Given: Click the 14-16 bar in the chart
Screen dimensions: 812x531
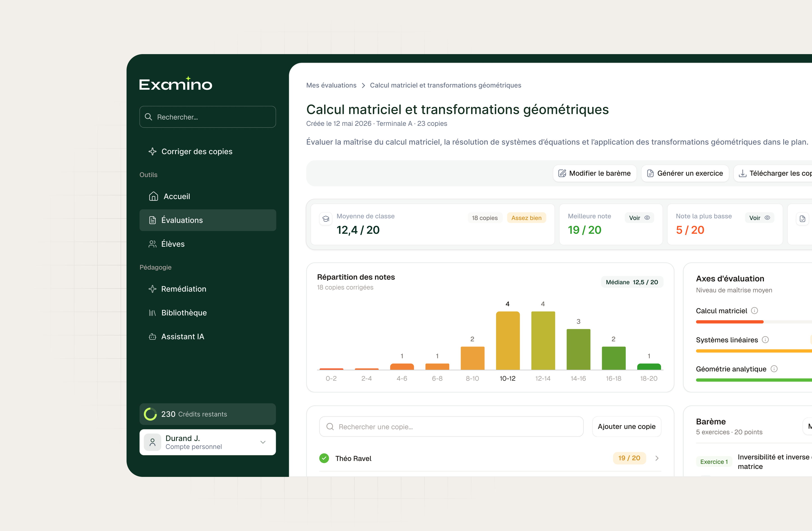Looking at the screenshot, I should tap(578, 349).
